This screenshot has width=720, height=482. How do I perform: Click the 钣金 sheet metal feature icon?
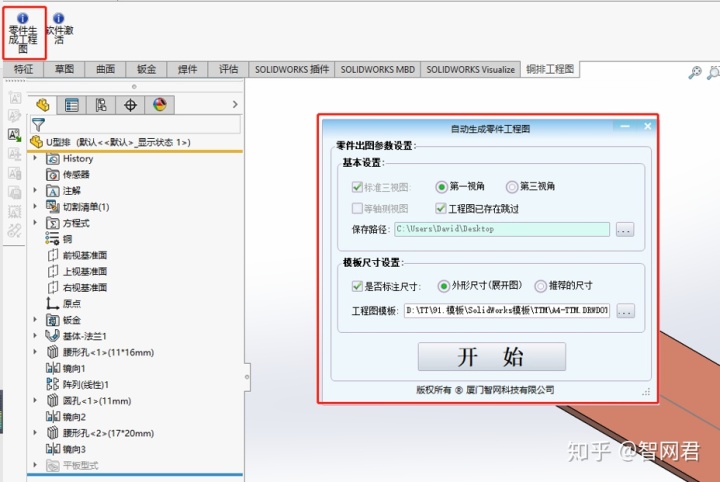pyautogui.click(x=53, y=320)
